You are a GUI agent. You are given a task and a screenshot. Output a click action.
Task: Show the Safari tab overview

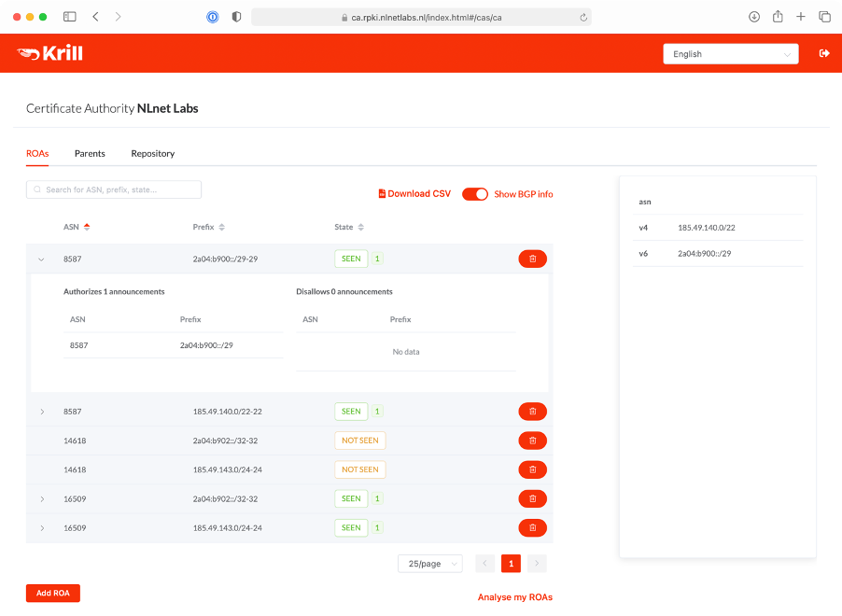(x=825, y=17)
